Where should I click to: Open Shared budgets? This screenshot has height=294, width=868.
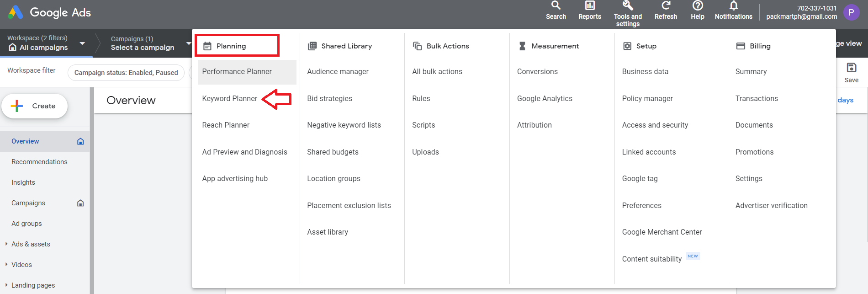[x=333, y=152]
